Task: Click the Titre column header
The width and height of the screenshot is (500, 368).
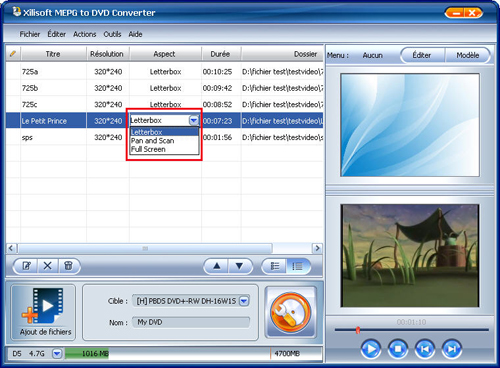Action: coord(53,54)
